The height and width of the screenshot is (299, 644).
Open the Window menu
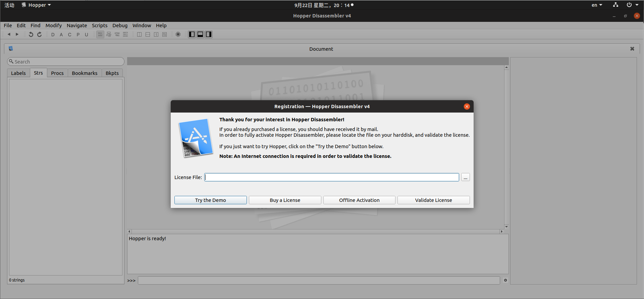click(142, 26)
